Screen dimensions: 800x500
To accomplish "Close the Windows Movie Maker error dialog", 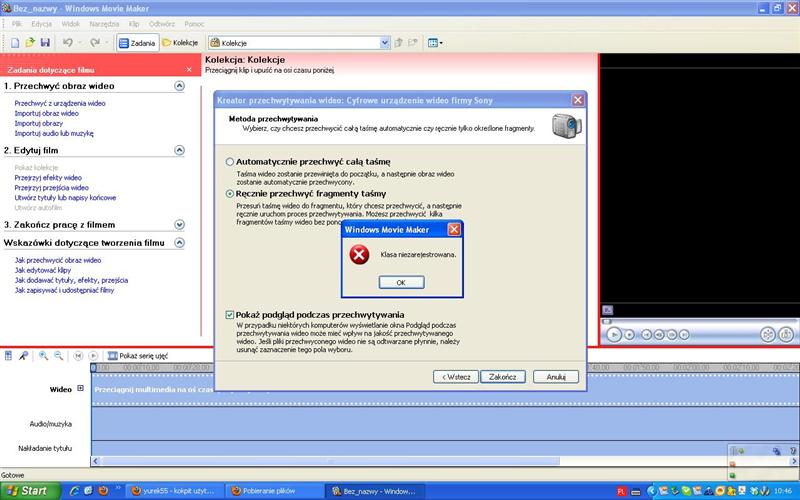I will [454, 230].
